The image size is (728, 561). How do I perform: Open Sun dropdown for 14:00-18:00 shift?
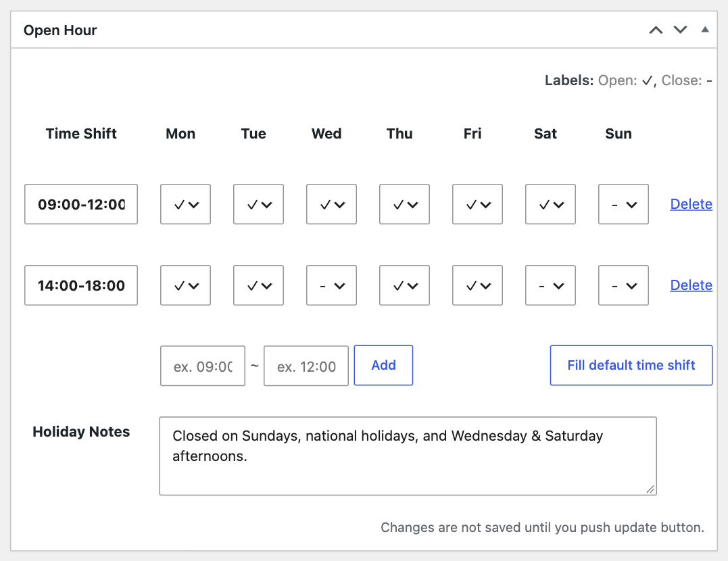(623, 285)
